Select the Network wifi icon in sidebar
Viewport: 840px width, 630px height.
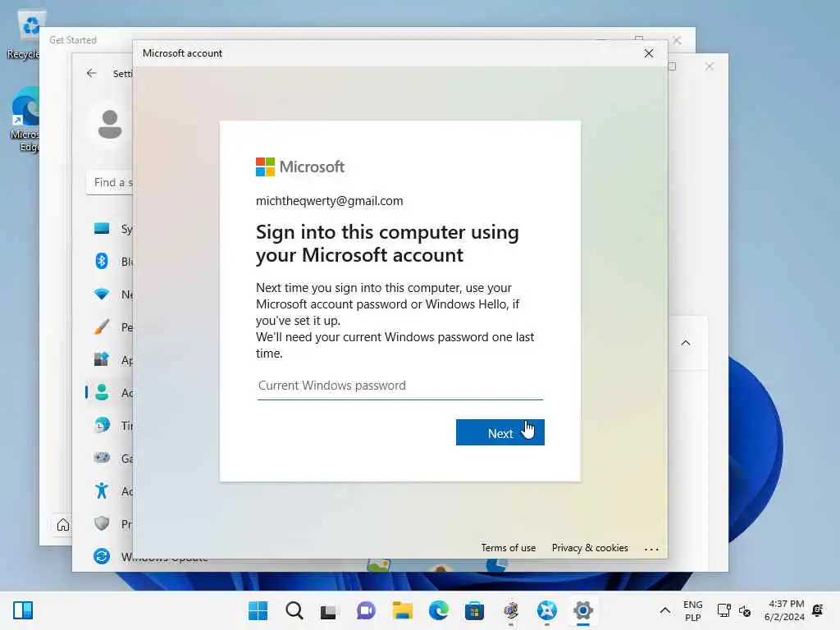tap(102, 294)
